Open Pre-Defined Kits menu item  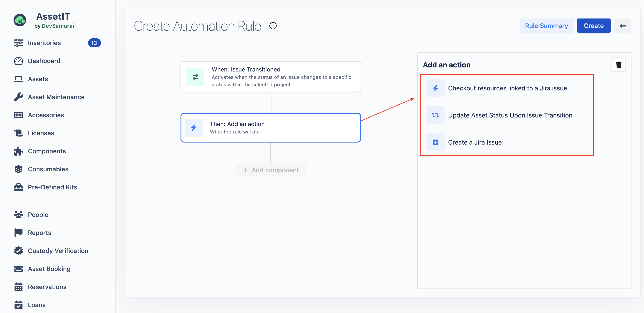pyautogui.click(x=52, y=187)
